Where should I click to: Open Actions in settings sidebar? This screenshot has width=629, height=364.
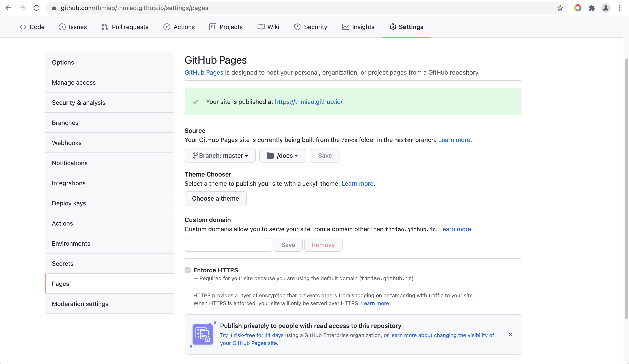(109, 223)
